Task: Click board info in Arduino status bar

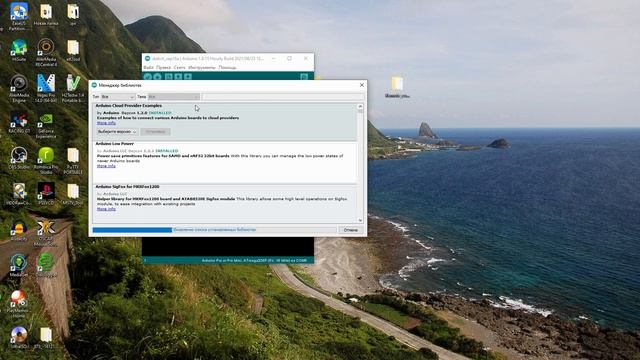Action: point(254,260)
